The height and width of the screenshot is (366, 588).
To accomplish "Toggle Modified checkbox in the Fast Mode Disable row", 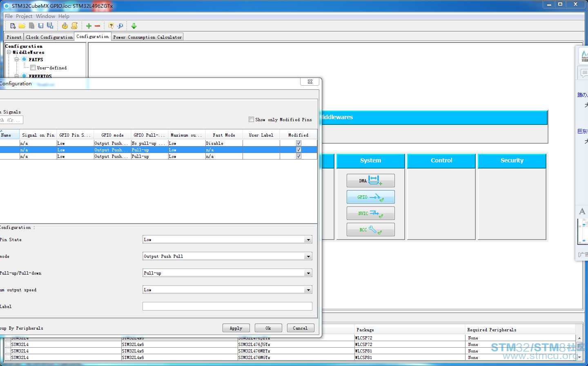I will tap(298, 143).
